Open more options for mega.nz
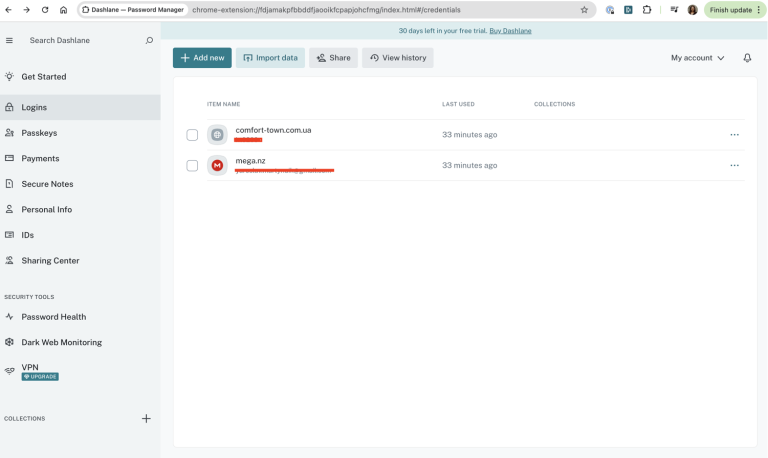768x458 pixels. point(734,166)
